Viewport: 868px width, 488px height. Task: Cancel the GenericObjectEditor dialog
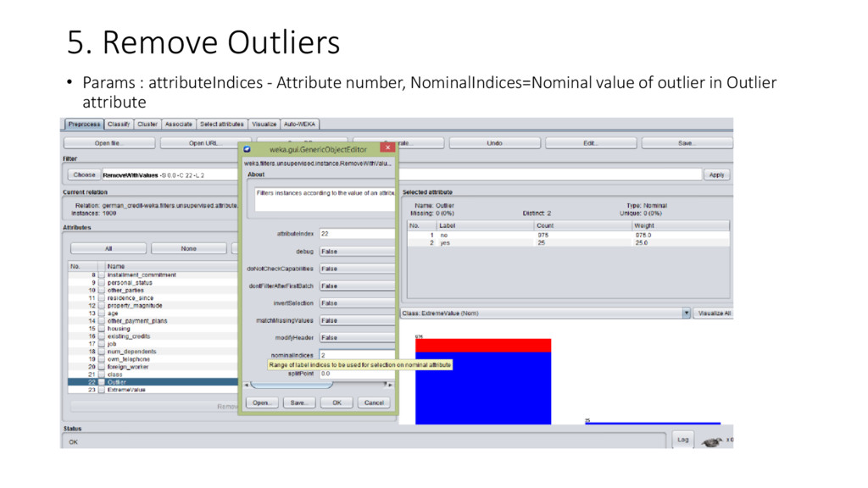click(x=374, y=402)
